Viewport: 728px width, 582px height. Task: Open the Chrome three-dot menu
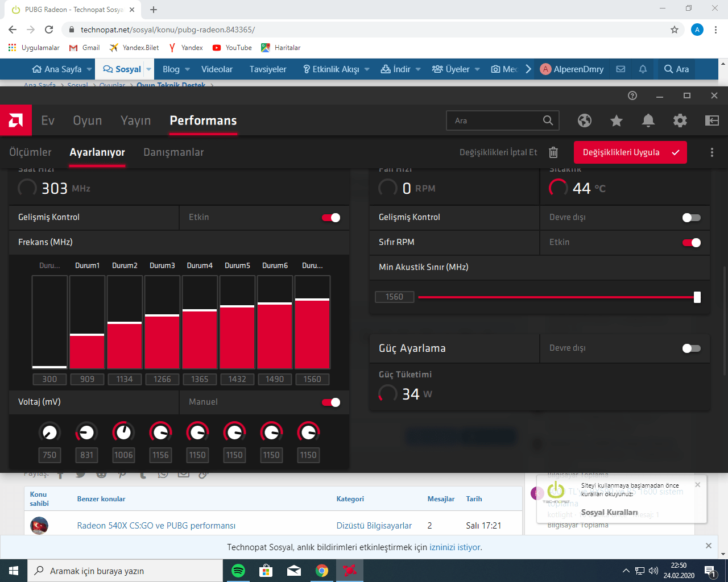click(716, 30)
